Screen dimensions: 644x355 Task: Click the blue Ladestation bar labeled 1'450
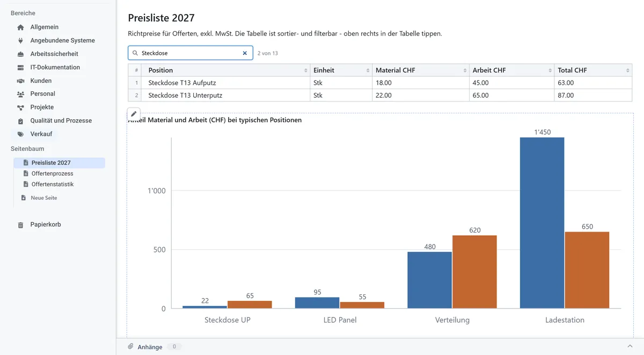coord(542,223)
